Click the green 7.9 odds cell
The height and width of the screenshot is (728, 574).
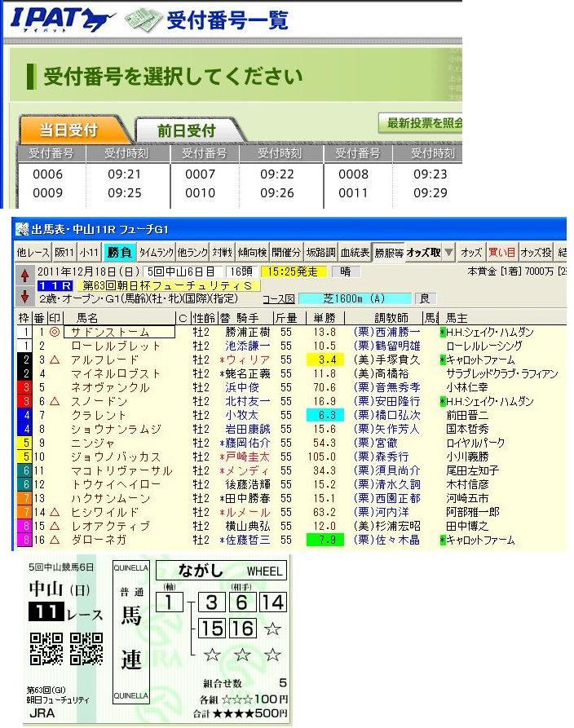tap(325, 540)
